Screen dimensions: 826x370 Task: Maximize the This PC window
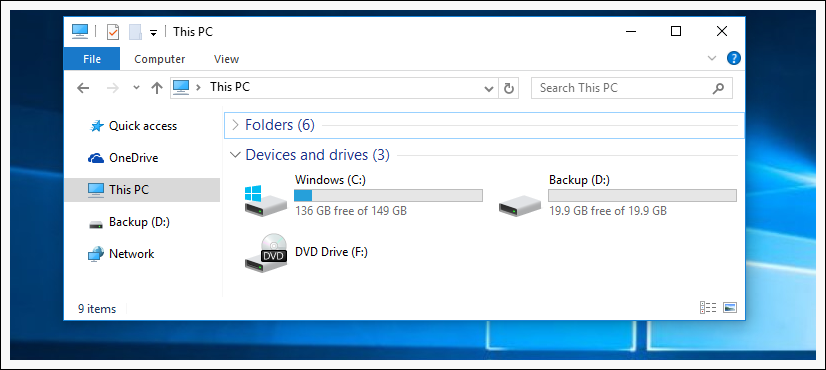tap(676, 32)
